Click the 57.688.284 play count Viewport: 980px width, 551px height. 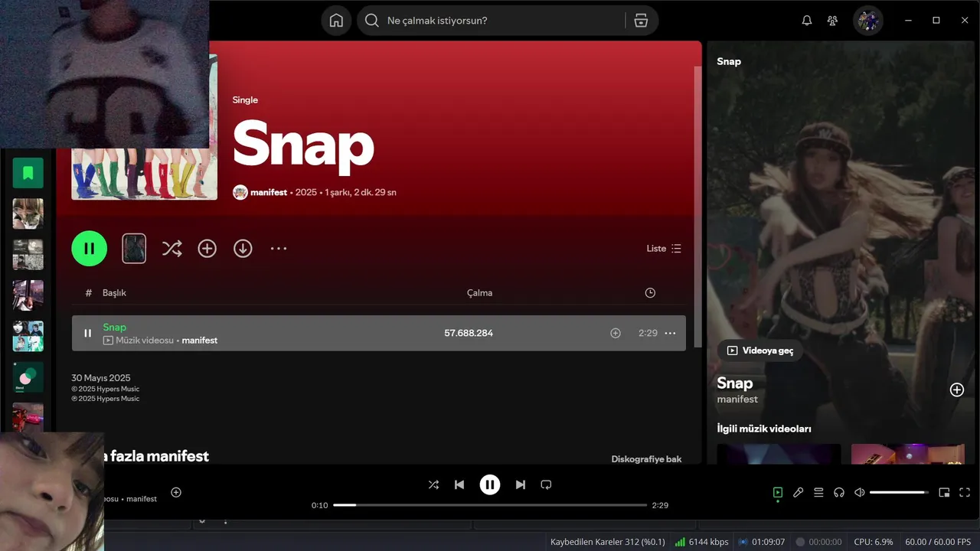[x=469, y=333]
